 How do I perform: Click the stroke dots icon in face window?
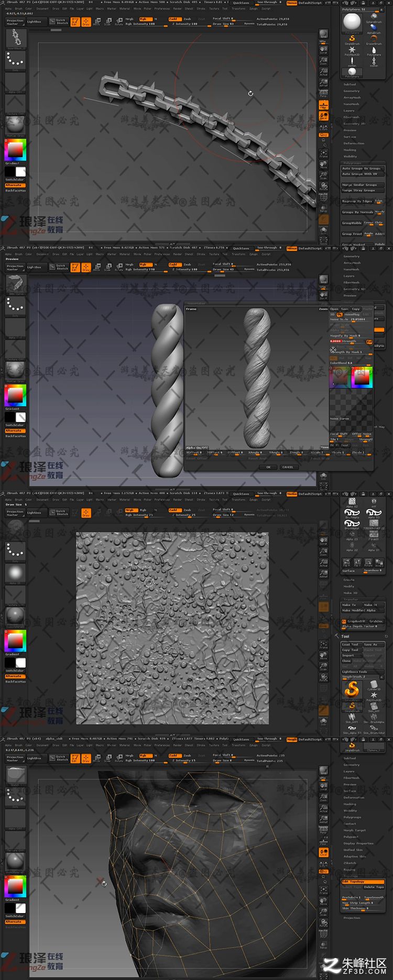(15, 798)
